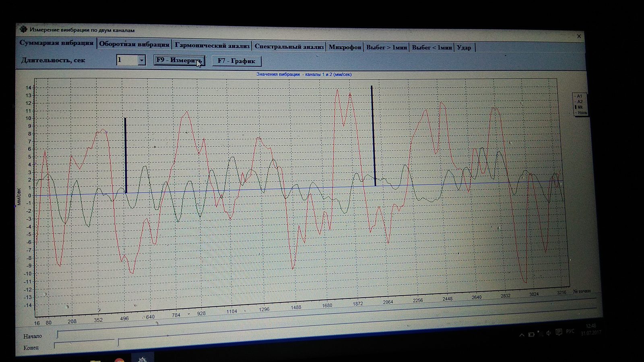This screenshot has height=362, width=644.
Task: Select the Спектральный анализ tab
Action: point(289,47)
